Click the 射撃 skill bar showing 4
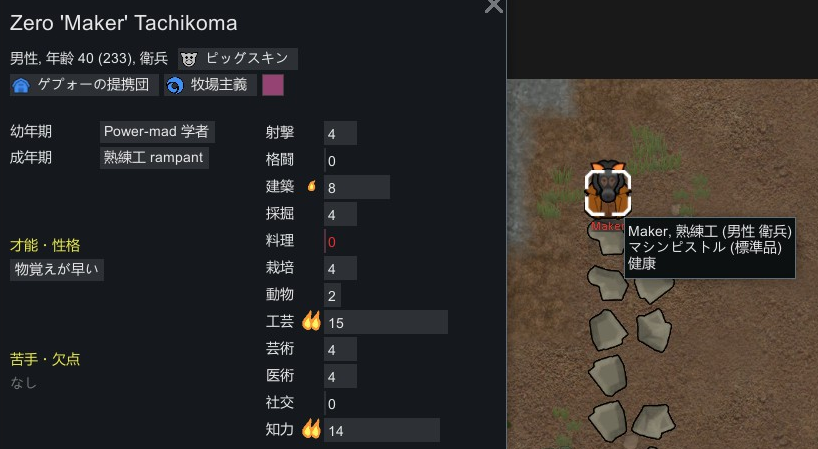The width and height of the screenshot is (818, 449). coord(340,134)
